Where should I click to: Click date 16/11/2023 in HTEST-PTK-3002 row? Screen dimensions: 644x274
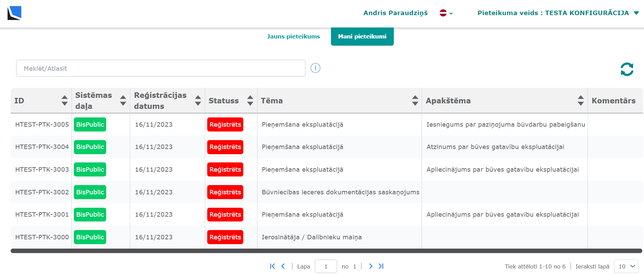154,192
